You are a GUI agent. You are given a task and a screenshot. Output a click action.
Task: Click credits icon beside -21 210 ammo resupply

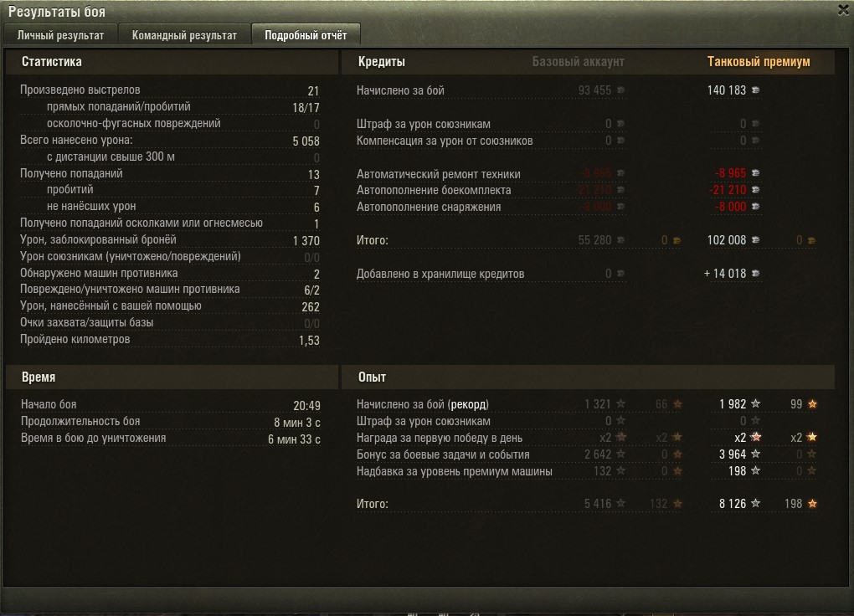click(755, 189)
